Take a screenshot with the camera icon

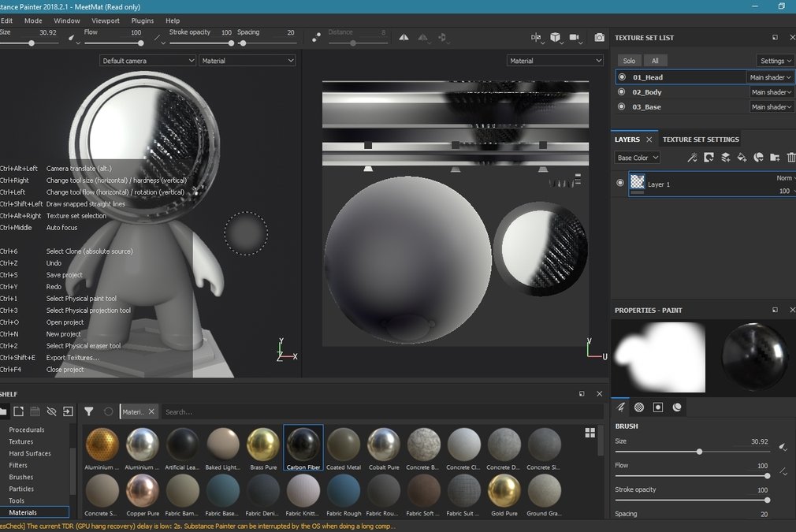(x=600, y=37)
